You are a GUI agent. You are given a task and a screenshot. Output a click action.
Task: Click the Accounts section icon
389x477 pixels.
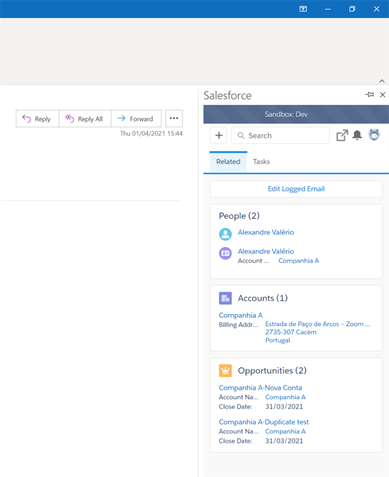(x=225, y=298)
